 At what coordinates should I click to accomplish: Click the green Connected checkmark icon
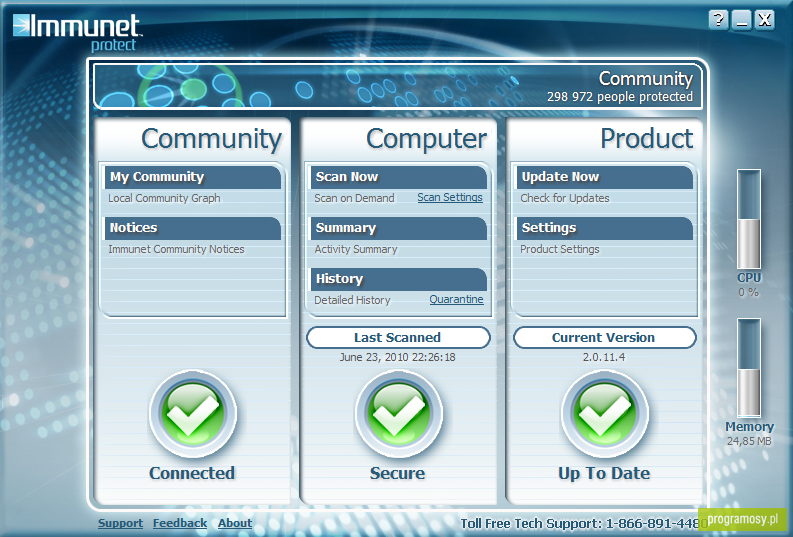pyautogui.click(x=192, y=414)
